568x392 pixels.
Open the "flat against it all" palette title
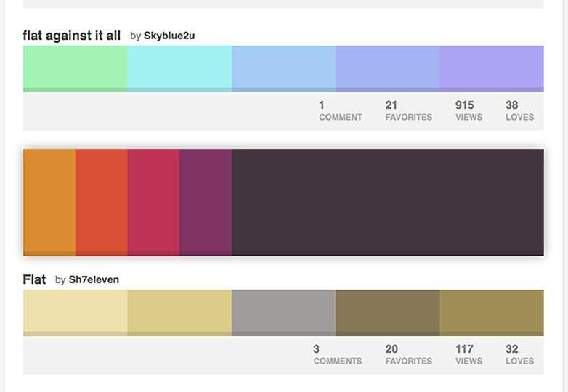coord(72,36)
